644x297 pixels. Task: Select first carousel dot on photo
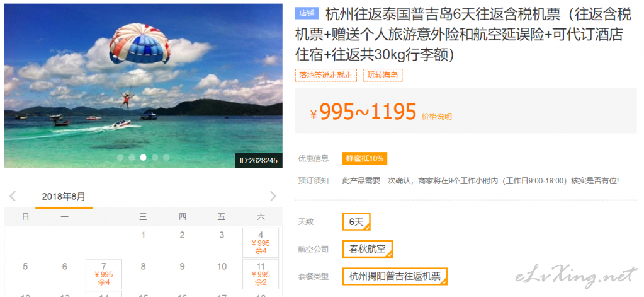pyautogui.click(x=120, y=157)
